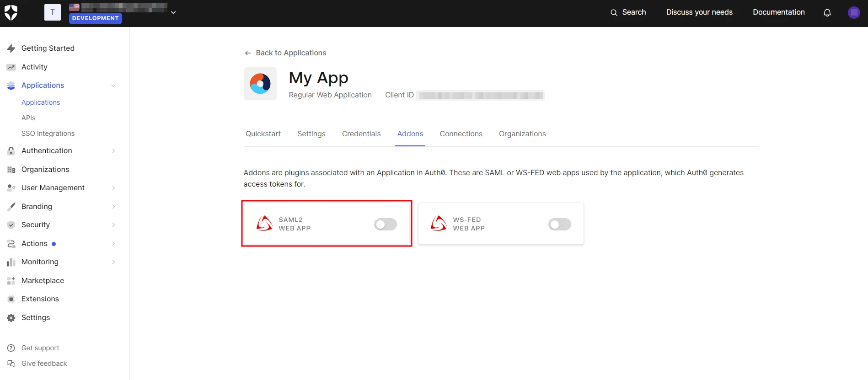868x380 pixels.
Task: Go back via Back to Applications
Action: [285, 53]
